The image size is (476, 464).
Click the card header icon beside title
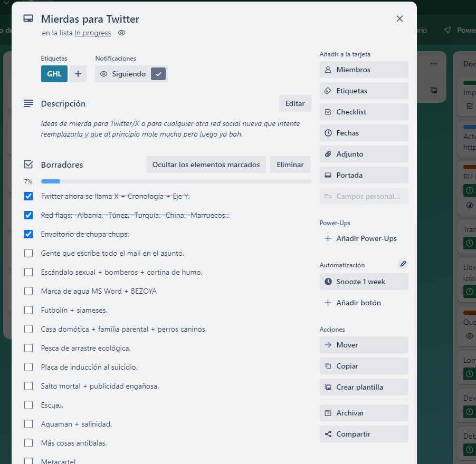28,18
